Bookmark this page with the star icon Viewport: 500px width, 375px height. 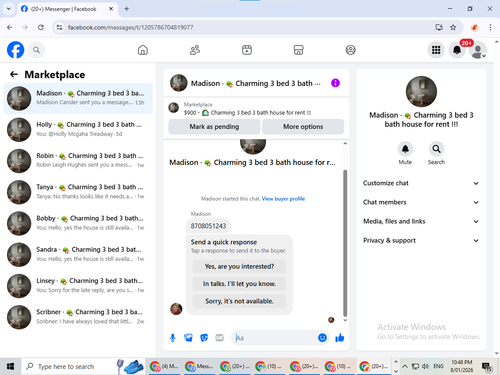tap(453, 27)
